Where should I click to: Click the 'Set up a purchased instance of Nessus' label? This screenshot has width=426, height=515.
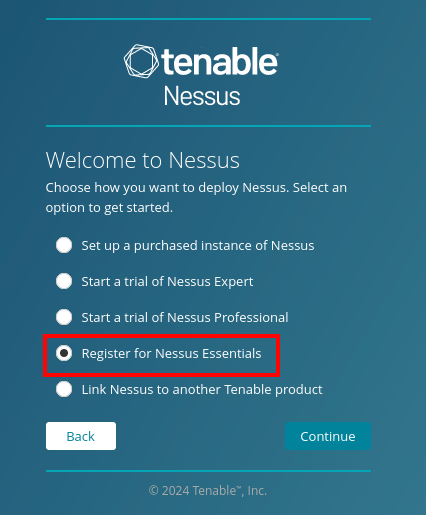(198, 246)
